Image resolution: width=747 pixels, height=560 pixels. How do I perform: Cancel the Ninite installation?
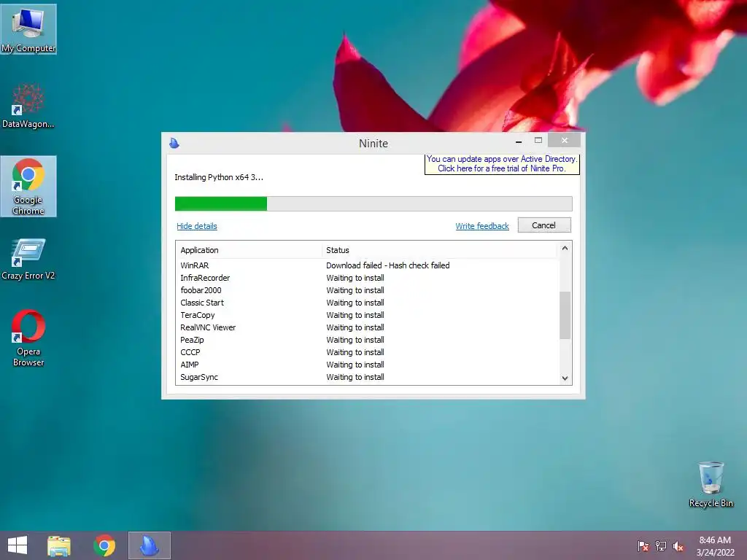pyautogui.click(x=544, y=225)
